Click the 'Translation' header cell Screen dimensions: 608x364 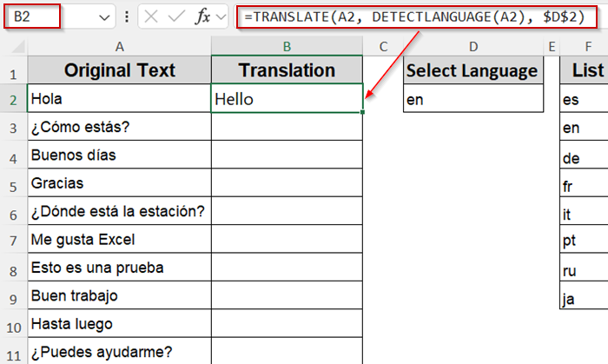tap(287, 70)
